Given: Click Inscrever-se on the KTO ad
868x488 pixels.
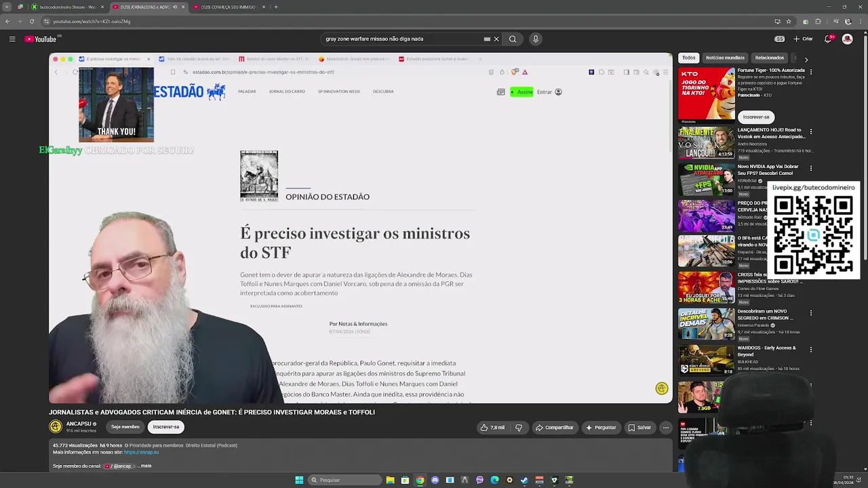Looking at the screenshot, I should (x=756, y=117).
